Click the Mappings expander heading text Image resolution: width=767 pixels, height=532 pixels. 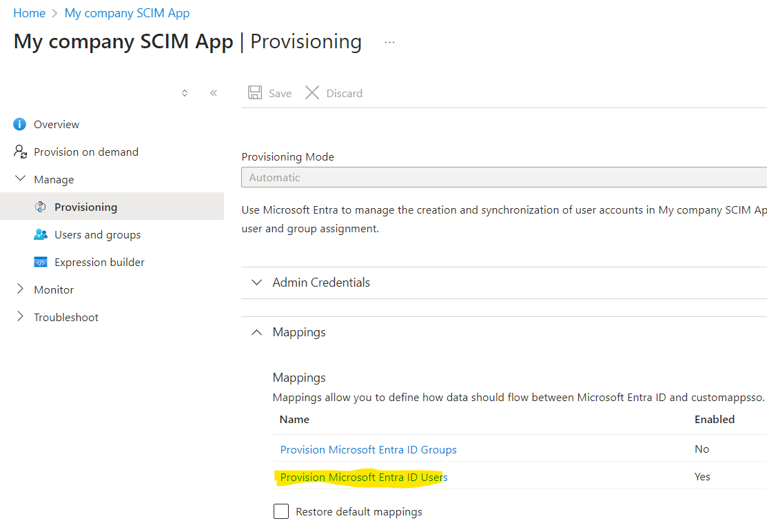299,332
